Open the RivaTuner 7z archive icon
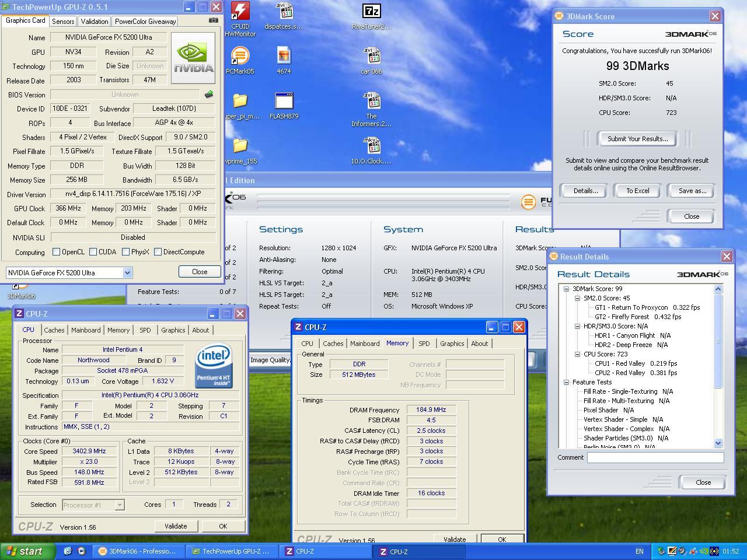This screenshot has width=747, height=560. point(371,12)
